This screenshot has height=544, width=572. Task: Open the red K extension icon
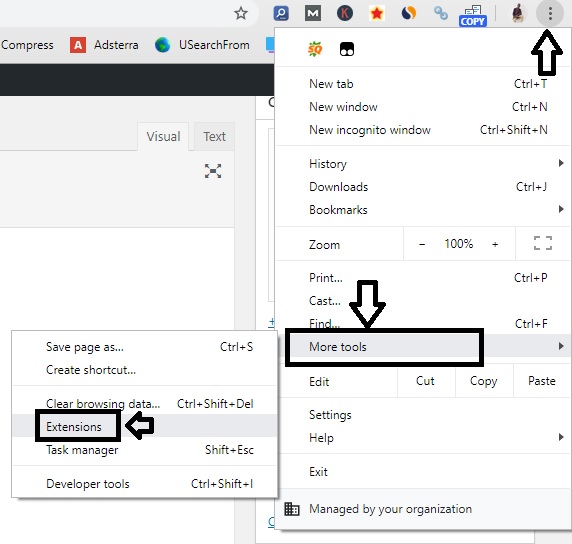click(x=345, y=13)
